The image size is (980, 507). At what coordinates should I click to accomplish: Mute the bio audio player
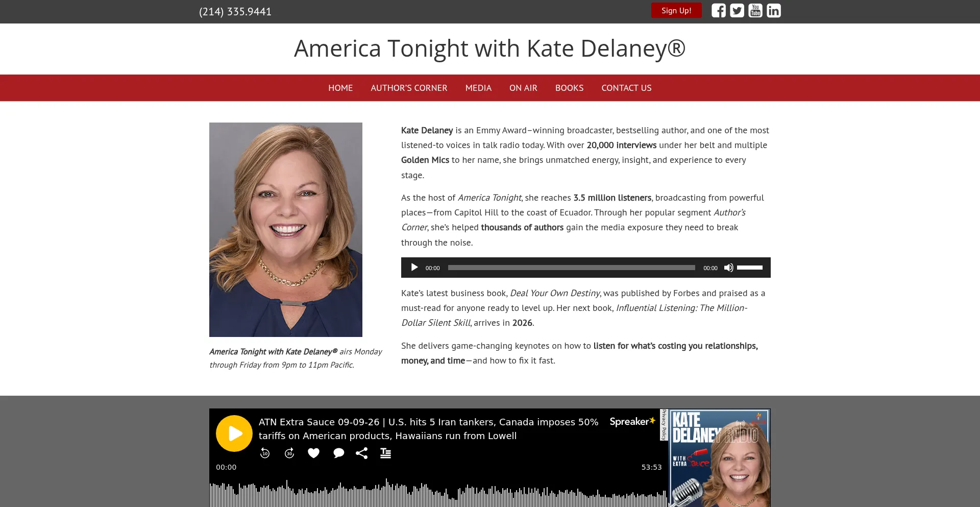[728, 268]
